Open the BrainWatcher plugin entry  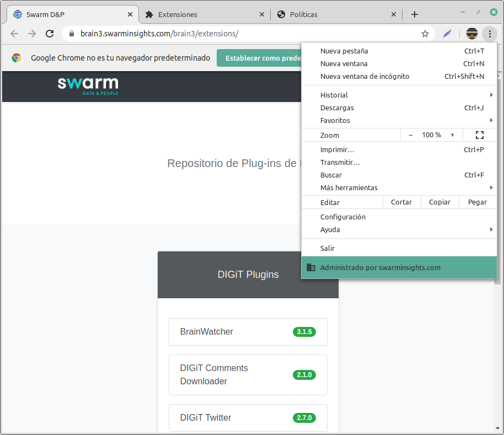pos(248,332)
